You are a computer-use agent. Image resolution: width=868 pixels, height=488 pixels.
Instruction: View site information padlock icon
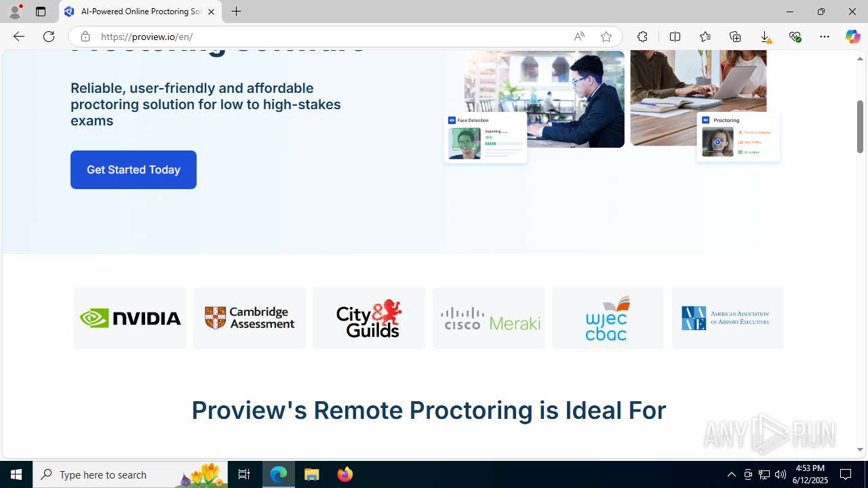click(85, 37)
